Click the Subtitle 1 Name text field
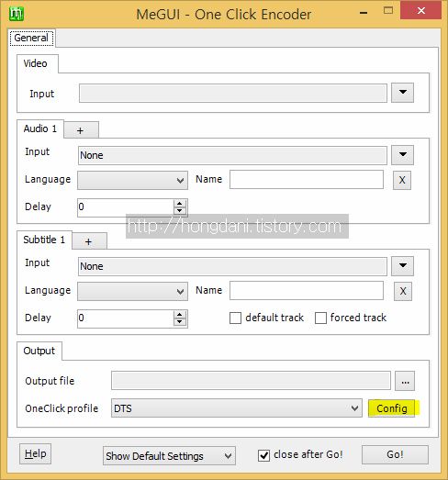 pos(307,291)
